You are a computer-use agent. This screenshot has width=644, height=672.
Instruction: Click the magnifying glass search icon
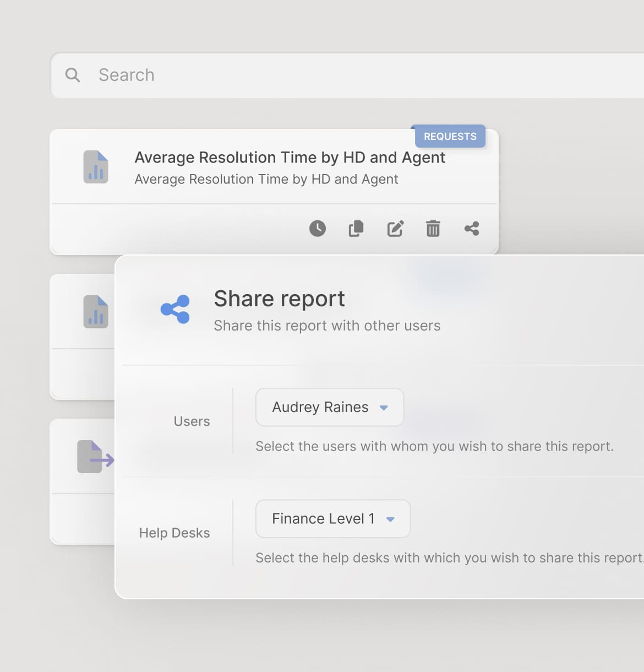pos(73,75)
